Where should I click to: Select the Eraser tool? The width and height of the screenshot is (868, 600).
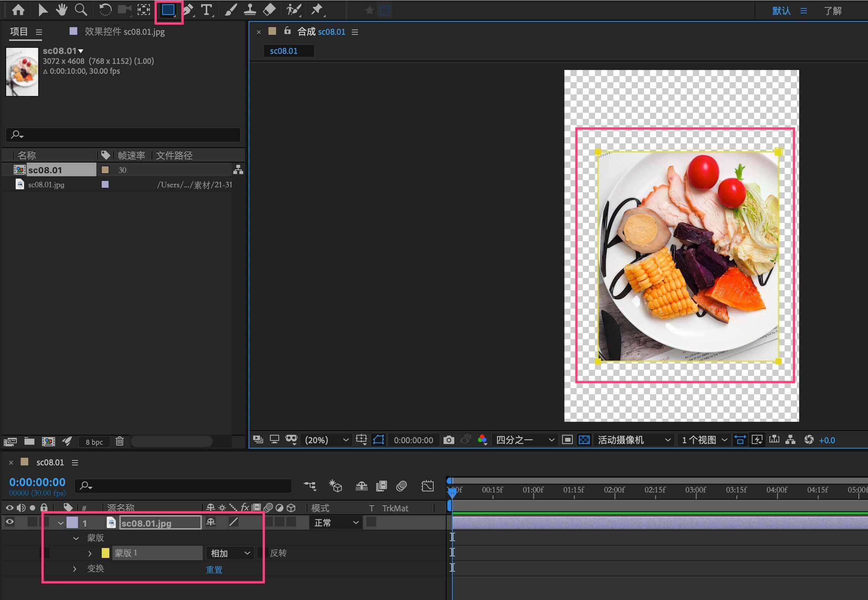pyautogui.click(x=269, y=10)
